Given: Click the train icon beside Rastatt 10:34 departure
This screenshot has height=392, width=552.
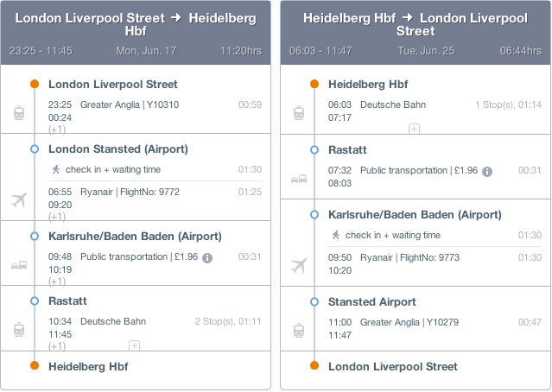Looking at the screenshot, I should [18, 330].
